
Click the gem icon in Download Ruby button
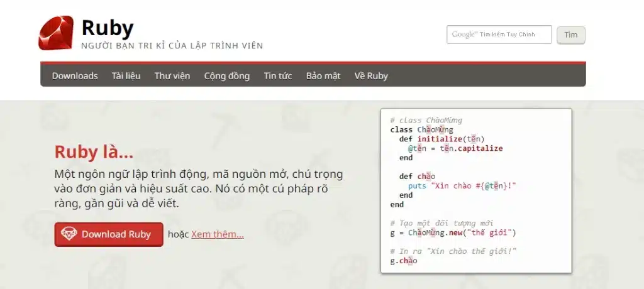[x=69, y=234]
